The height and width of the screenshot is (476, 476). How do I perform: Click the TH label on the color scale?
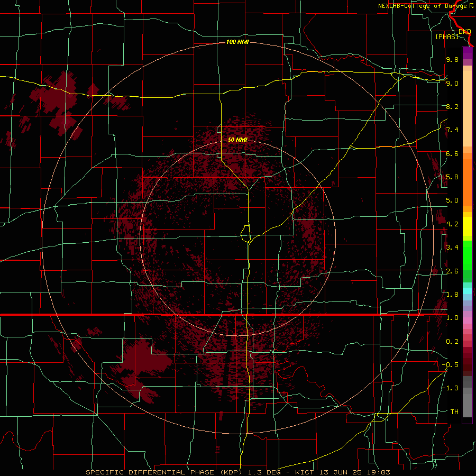tap(454, 412)
